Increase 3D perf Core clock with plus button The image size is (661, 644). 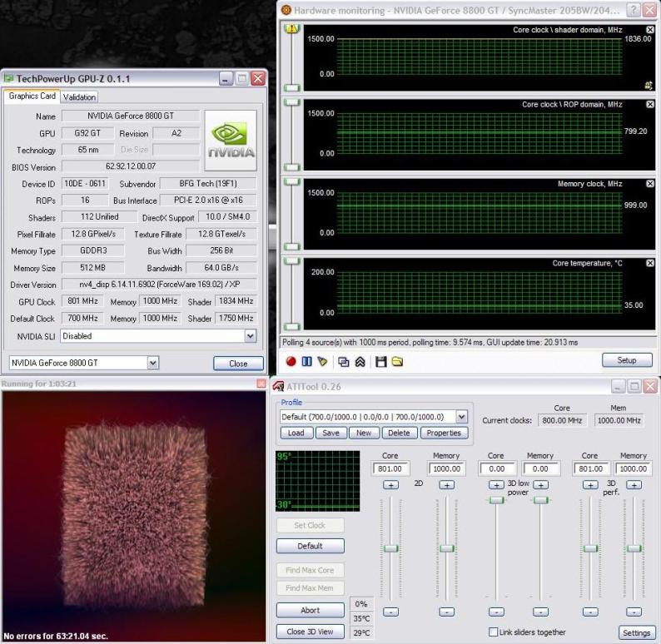click(x=590, y=485)
